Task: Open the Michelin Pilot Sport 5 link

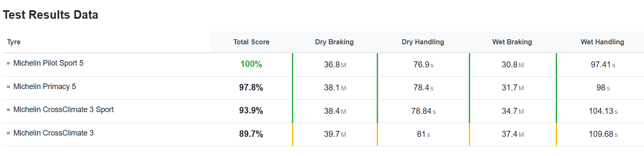Action: click(49, 63)
